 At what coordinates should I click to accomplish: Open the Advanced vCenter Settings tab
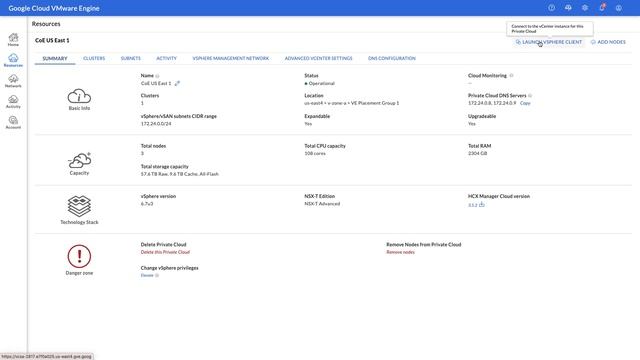tap(318, 58)
